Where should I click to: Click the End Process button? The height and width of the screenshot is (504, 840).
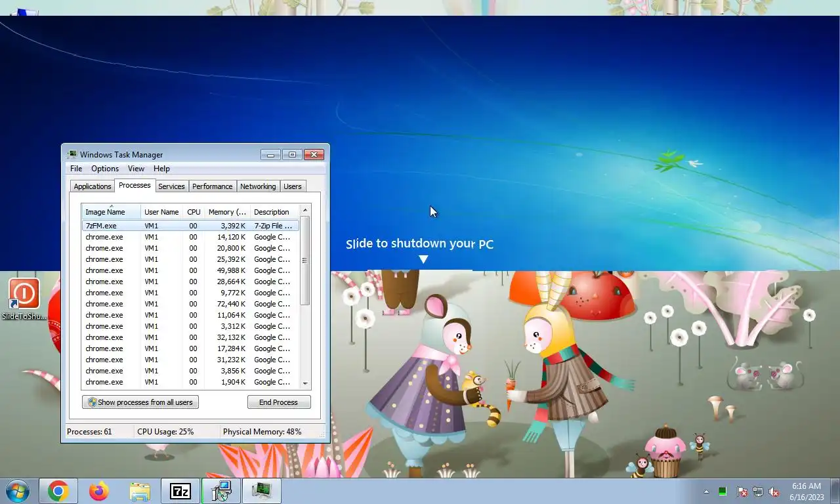(279, 402)
